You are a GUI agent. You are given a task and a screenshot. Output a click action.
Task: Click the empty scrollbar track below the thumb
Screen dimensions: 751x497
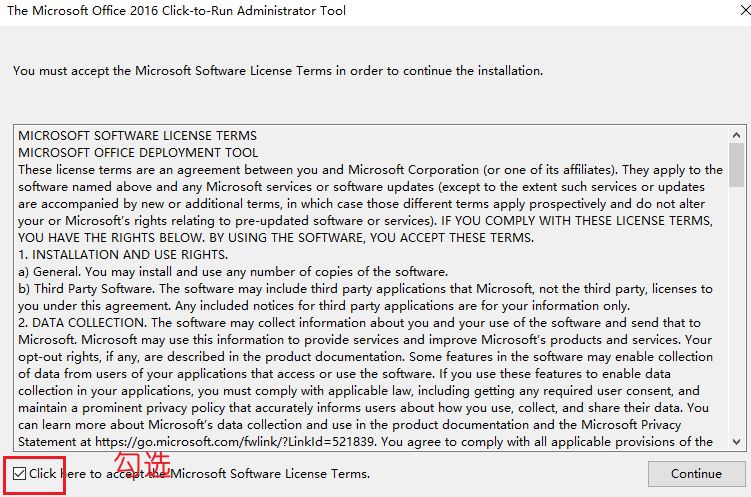tap(737, 310)
